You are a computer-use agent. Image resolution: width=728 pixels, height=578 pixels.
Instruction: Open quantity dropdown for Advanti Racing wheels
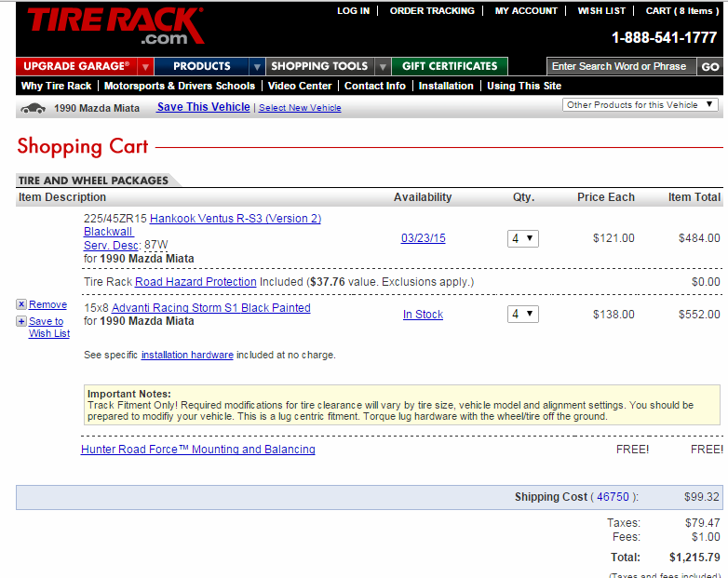point(523,315)
